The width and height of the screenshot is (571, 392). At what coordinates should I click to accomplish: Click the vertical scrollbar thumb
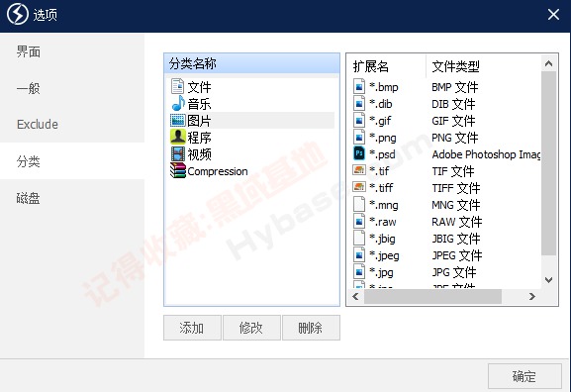(x=549, y=163)
